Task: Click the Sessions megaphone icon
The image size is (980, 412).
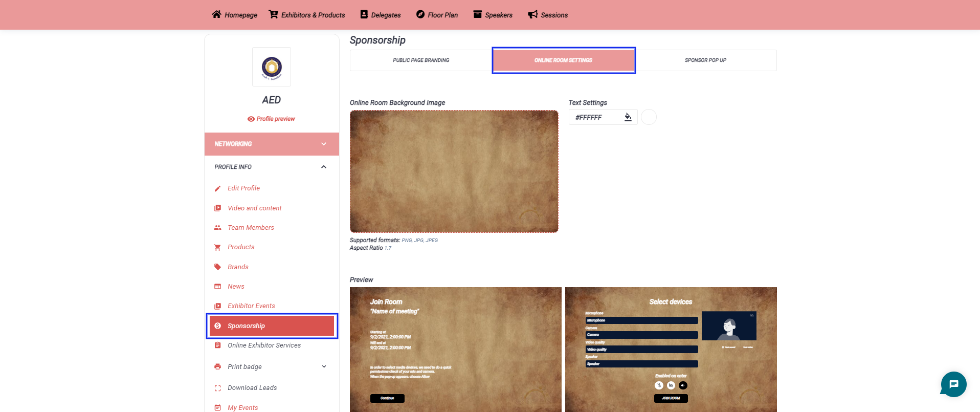Action: (532, 14)
